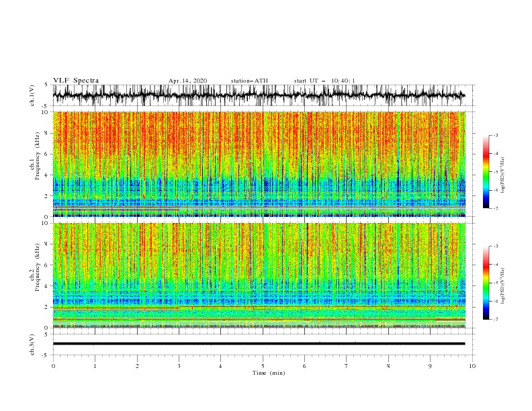Image resolution: width=532 pixels, height=411 pixels.
Task: Click the ch.1 Frequency (kHz) axis label
Action: [34, 156]
